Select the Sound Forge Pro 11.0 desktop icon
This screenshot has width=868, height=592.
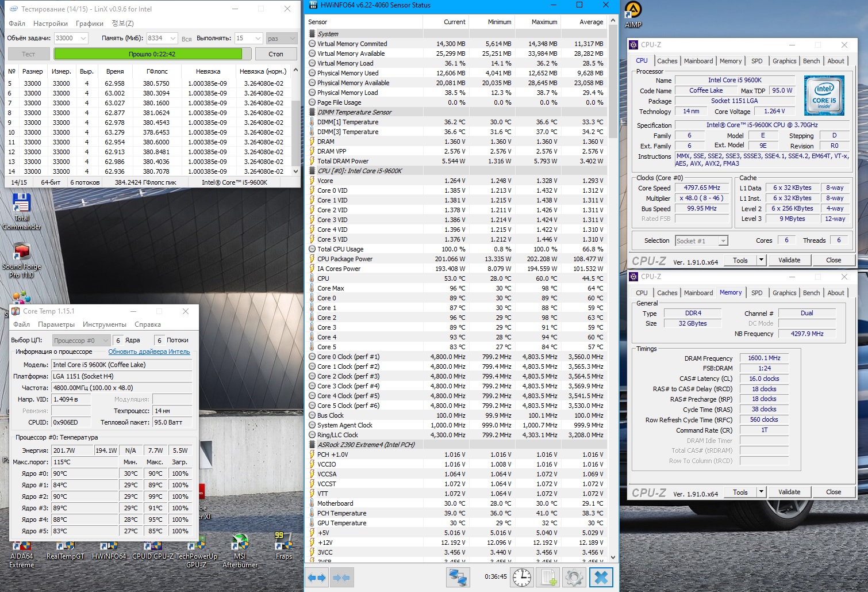(22, 260)
